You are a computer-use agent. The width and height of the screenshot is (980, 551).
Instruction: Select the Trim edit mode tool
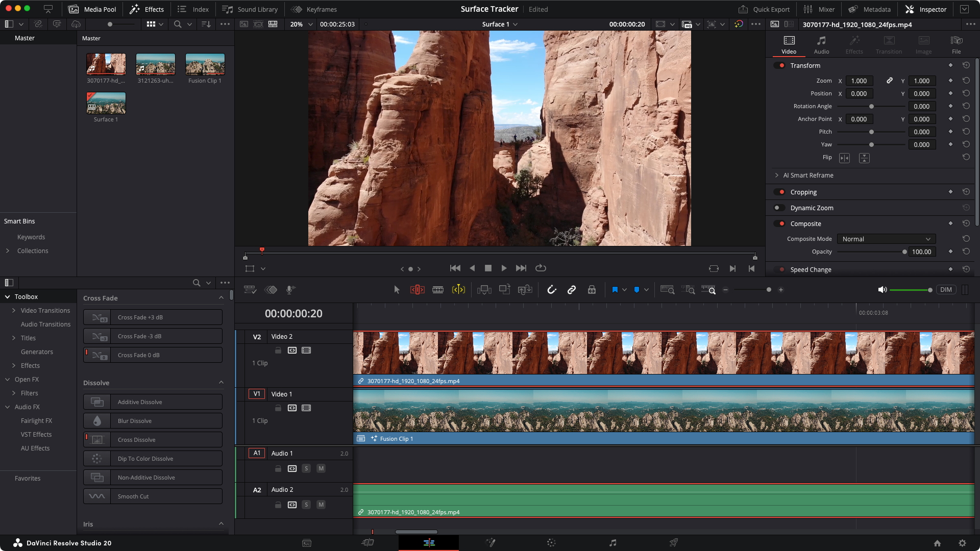[x=417, y=290]
